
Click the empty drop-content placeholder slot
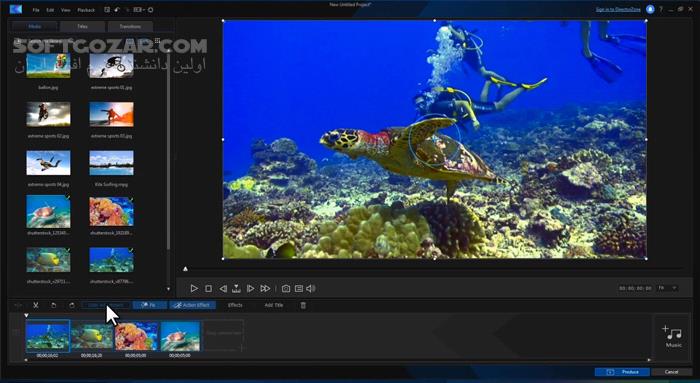[224, 335]
